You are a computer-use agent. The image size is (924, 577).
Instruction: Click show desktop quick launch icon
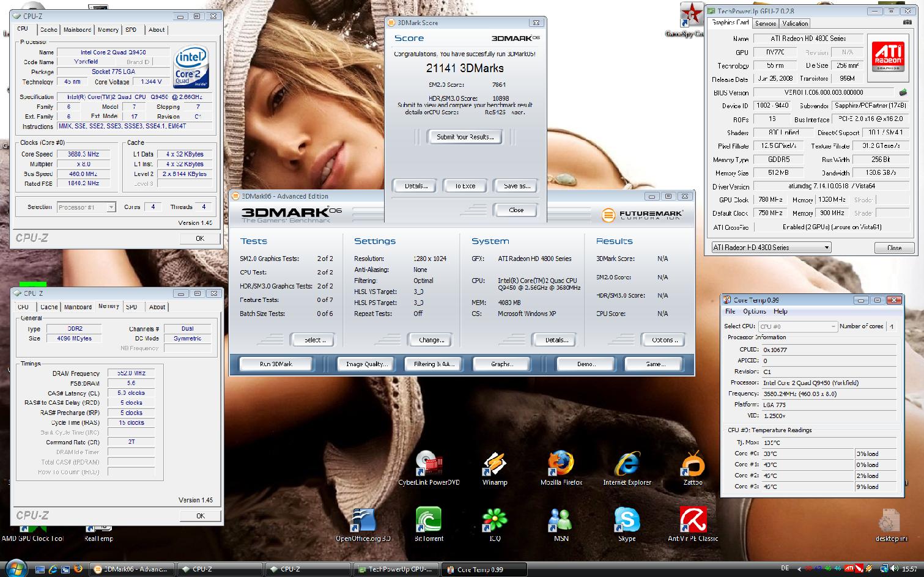(40, 568)
